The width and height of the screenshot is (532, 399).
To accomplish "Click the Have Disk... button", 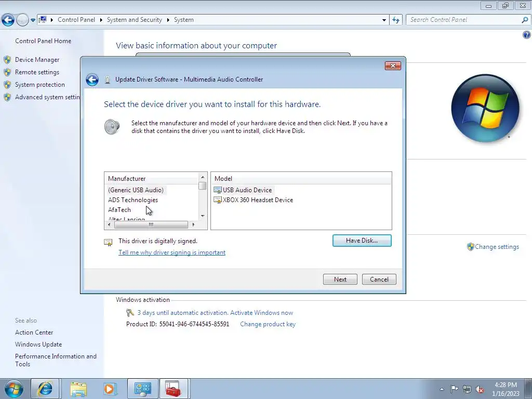I will pos(362,241).
